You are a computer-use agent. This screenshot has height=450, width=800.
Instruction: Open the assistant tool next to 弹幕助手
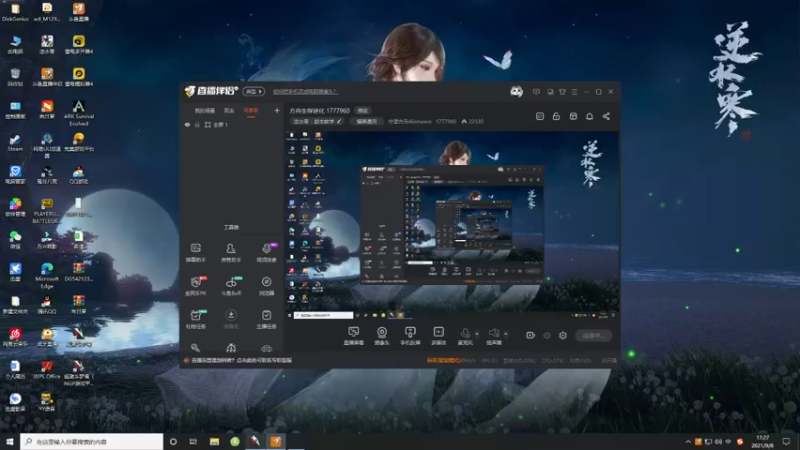click(231, 253)
